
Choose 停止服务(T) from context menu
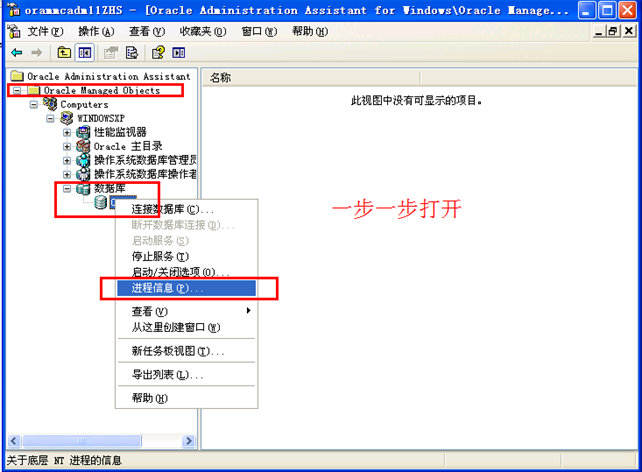pos(186,257)
